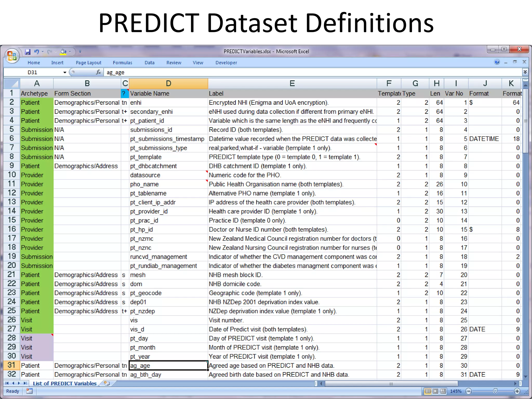The image size is (532, 399).
Task: Select column D header
Action: pyautogui.click(x=168, y=83)
